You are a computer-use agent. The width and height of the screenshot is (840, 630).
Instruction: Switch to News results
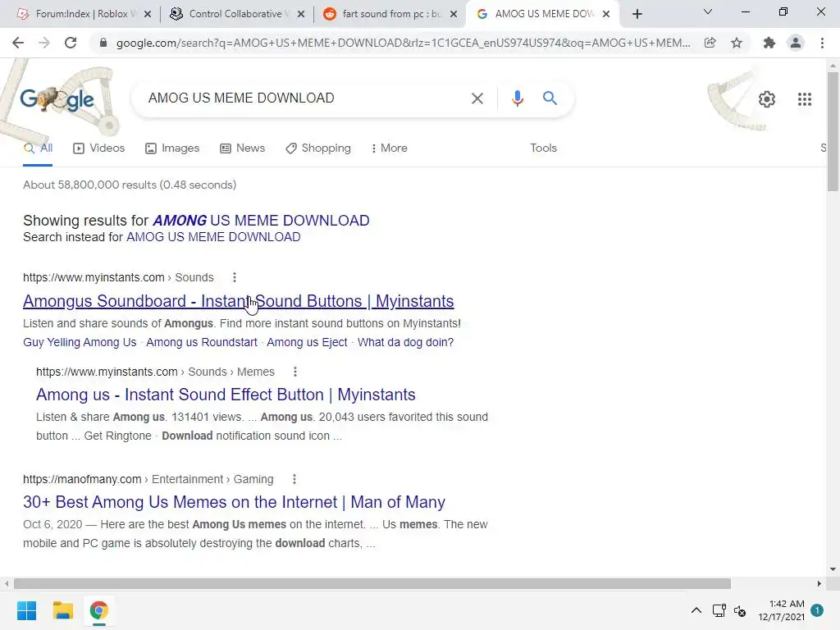pyautogui.click(x=243, y=148)
